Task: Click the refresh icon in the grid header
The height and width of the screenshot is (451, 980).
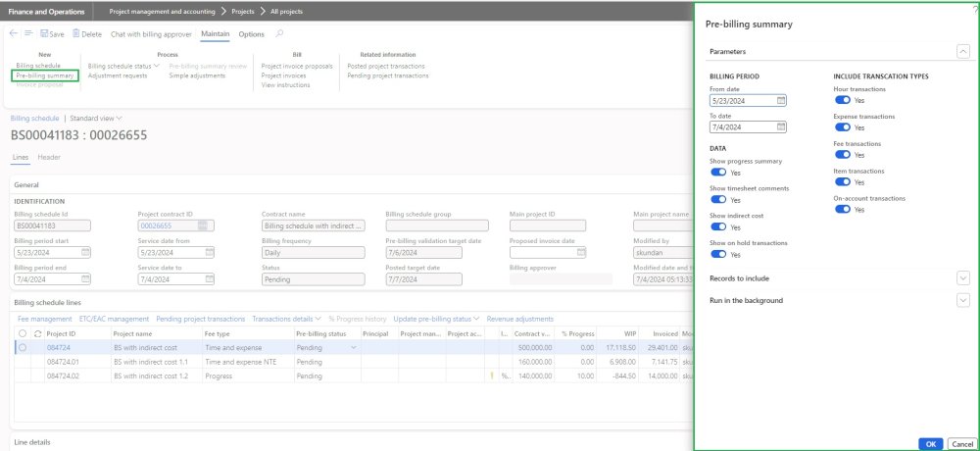Action: click(36, 333)
